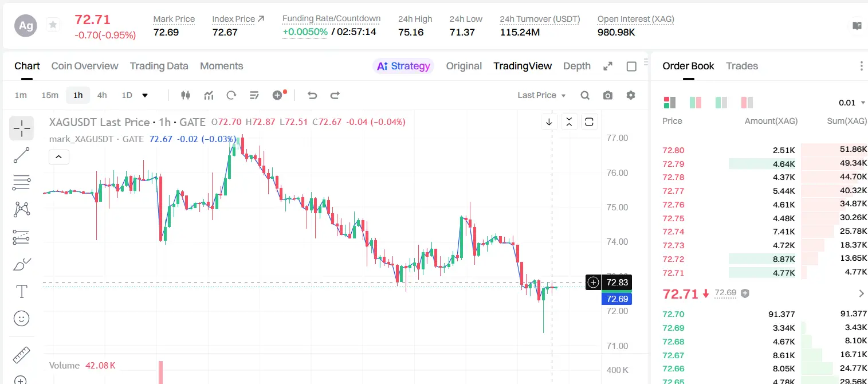Switch to the Trades tab
Screen dimensions: 868x384
coord(742,66)
